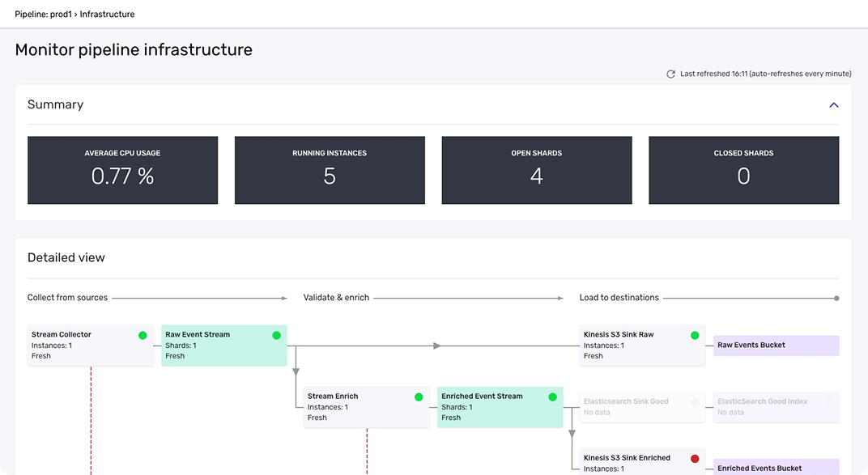
Task: Select the ElasticSearch Good Index node
Action: coord(777,407)
